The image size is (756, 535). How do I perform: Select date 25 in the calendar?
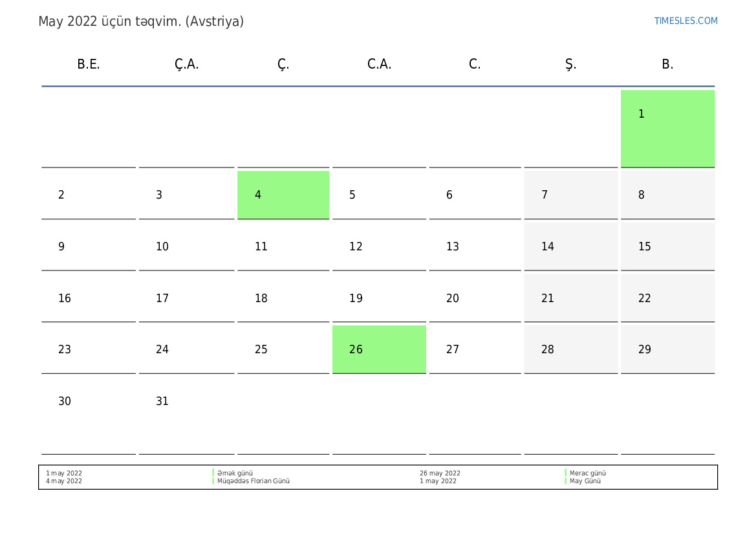pyautogui.click(x=283, y=349)
